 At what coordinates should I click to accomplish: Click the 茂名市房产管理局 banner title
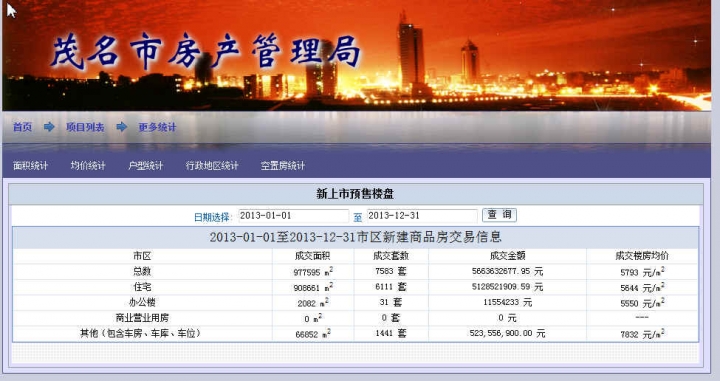(x=205, y=51)
